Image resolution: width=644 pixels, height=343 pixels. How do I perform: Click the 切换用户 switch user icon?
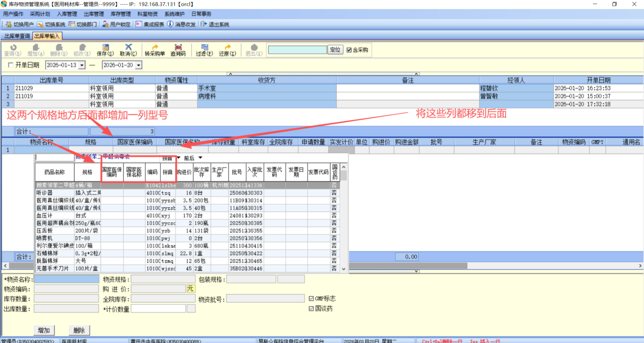9,24
